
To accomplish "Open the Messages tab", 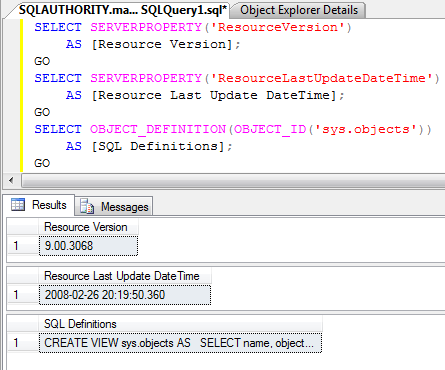I will tap(114, 207).
